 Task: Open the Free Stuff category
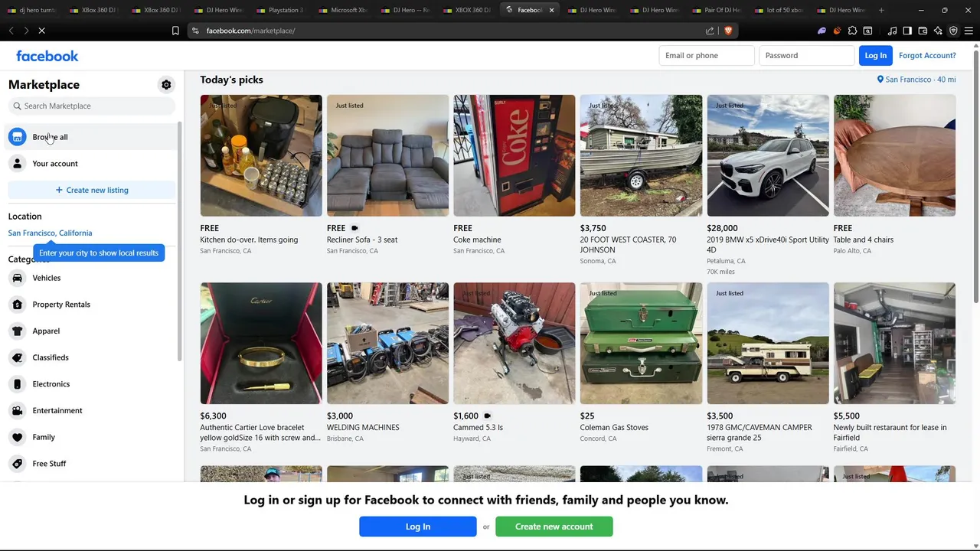tap(90, 464)
